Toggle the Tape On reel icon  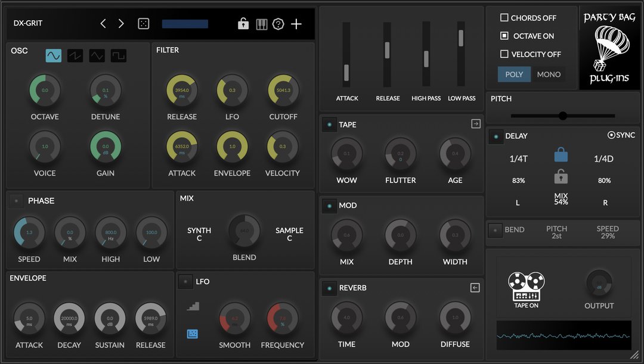[x=526, y=287]
